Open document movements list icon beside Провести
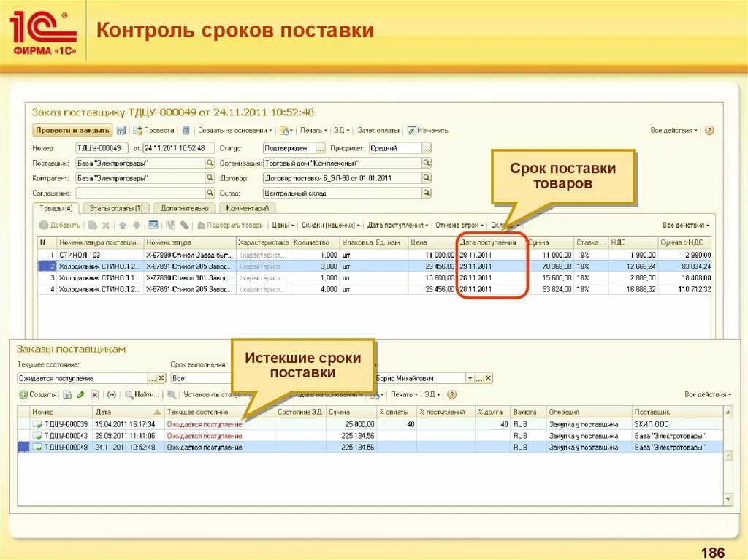The image size is (748, 560). click(186, 130)
